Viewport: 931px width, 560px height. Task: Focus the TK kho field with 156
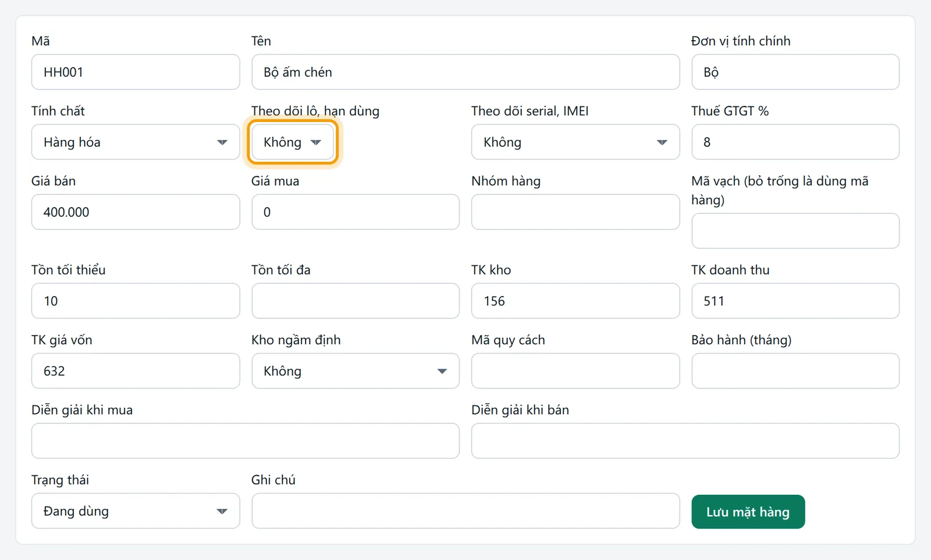575,301
